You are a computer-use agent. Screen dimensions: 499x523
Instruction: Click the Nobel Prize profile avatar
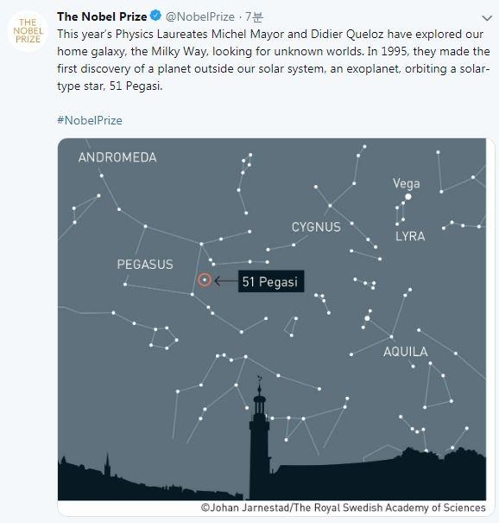click(28, 31)
